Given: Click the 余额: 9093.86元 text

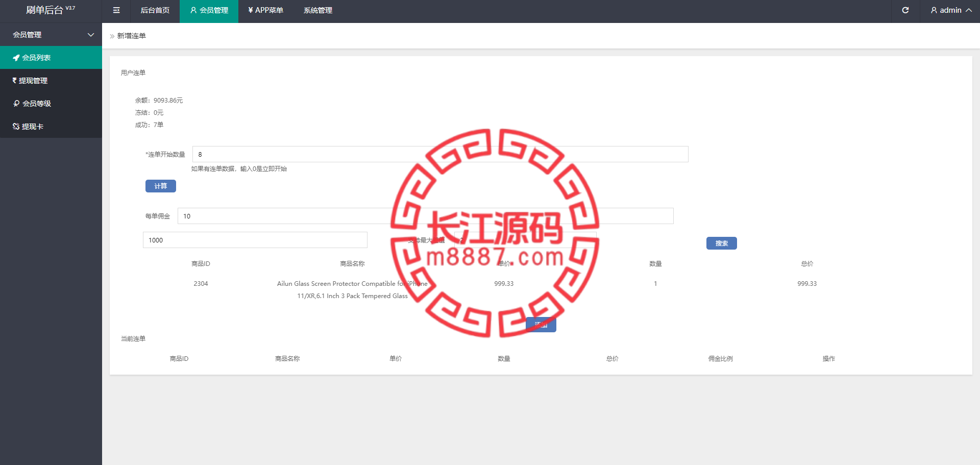Looking at the screenshot, I should pyautogui.click(x=159, y=101).
